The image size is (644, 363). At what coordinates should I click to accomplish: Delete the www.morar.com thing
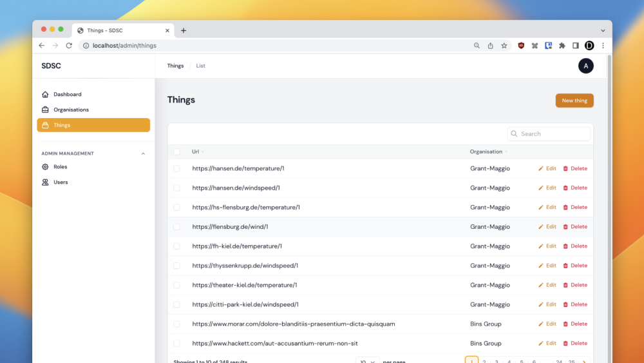(x=575, y=324)
